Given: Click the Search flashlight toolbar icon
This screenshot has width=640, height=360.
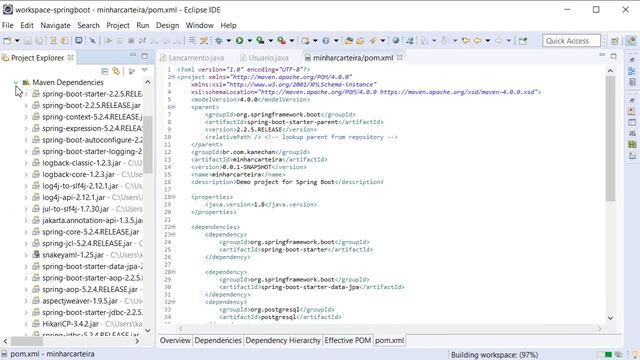Looking at the screenshot, I should 373,41.
